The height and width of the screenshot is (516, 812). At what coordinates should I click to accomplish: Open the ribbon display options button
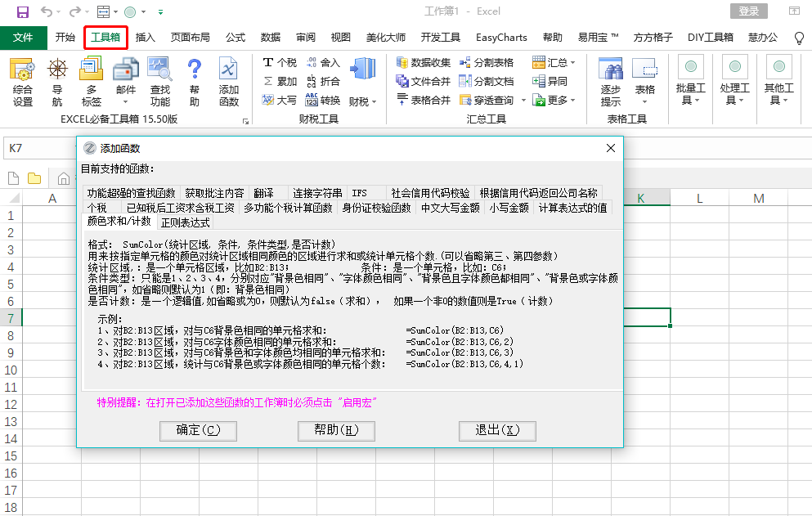(794, 11)
